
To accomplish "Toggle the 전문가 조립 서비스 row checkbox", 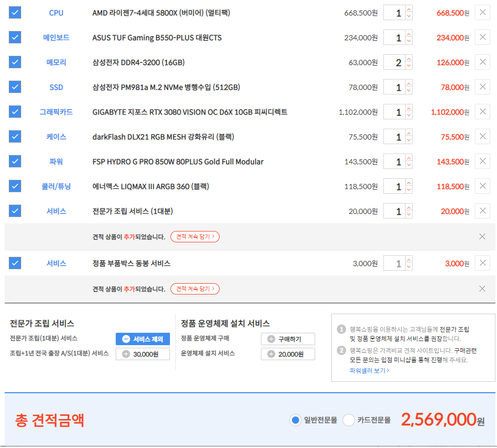I will [15, 211].
